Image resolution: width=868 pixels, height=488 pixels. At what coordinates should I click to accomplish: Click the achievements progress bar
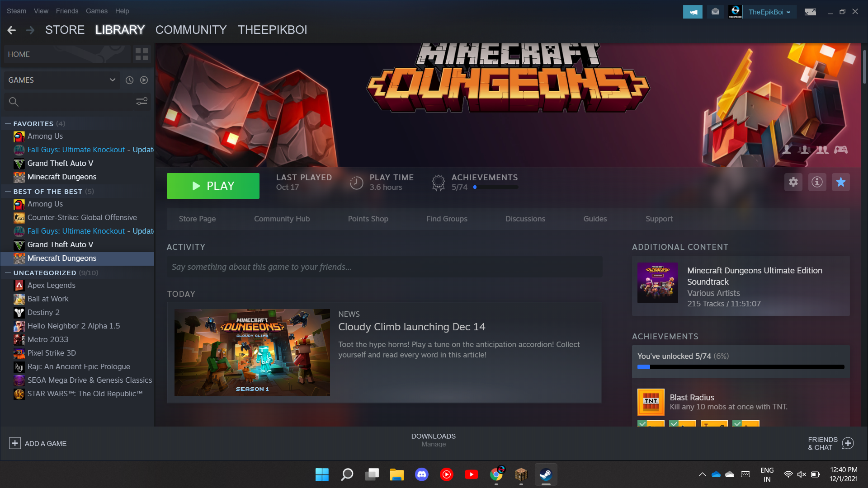(x=741, y=367)
